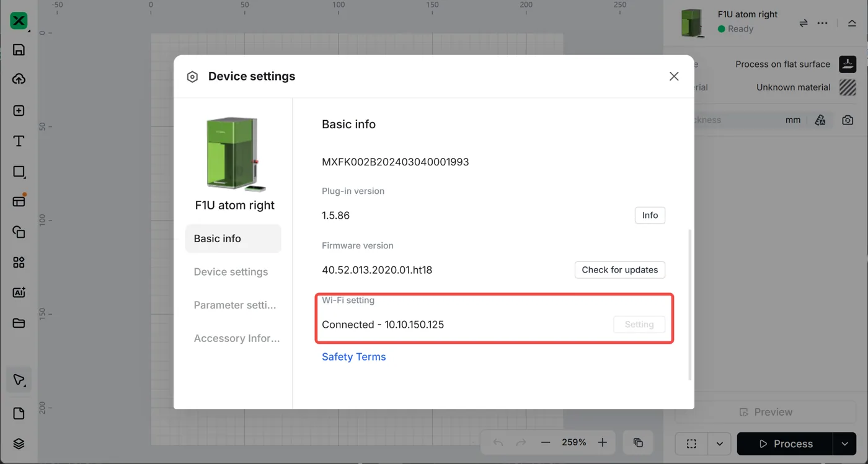The width and height of the screenshot is (868, 464).
Task: Click the framing marquee icon
Action: coord(692,444)
